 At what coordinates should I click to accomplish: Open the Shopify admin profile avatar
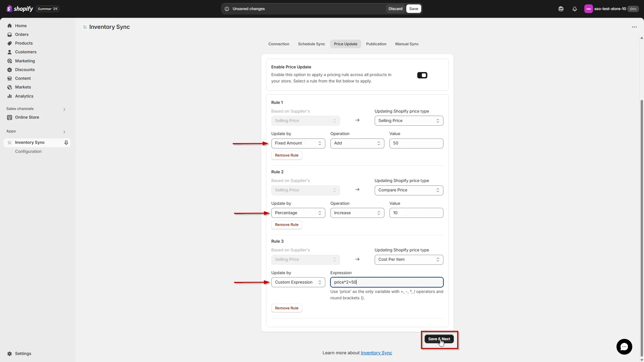[x=588, y=9]
